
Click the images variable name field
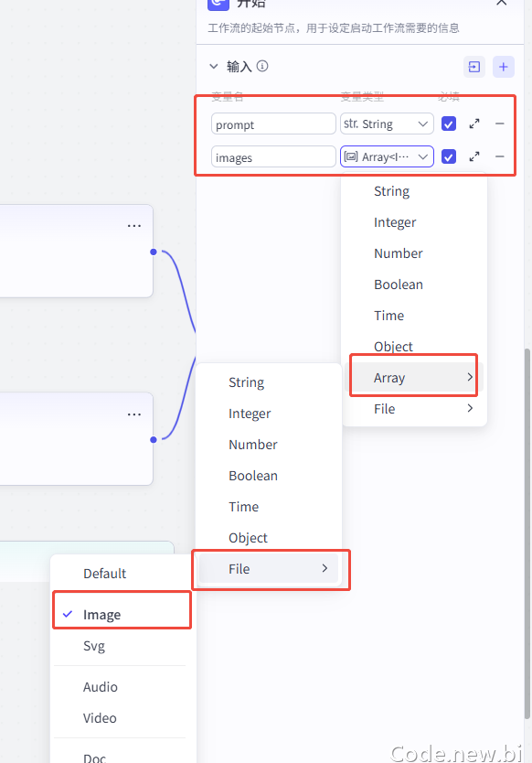pyautogui.click(x=273, y=156)
